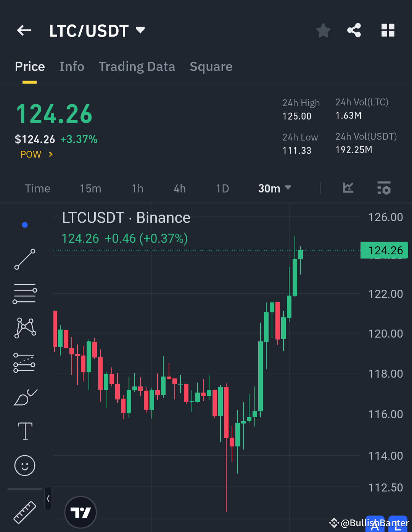412x532 pixels.
Task: Star LTC/USDT as a favorite
Action: click(323, 30)
